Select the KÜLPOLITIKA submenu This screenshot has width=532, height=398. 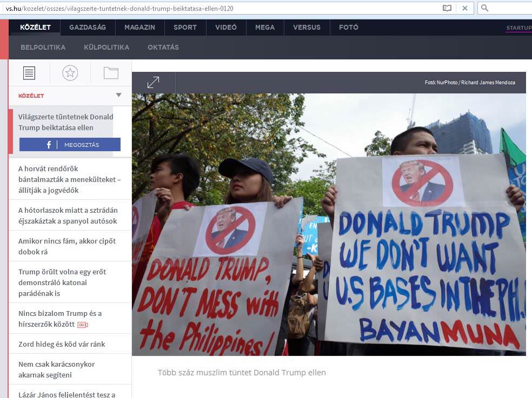[107, 48]
